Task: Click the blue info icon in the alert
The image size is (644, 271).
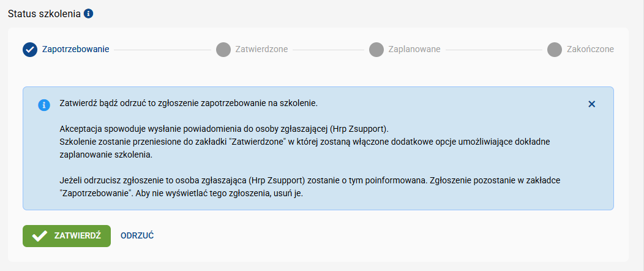Action: coord(44,104)
